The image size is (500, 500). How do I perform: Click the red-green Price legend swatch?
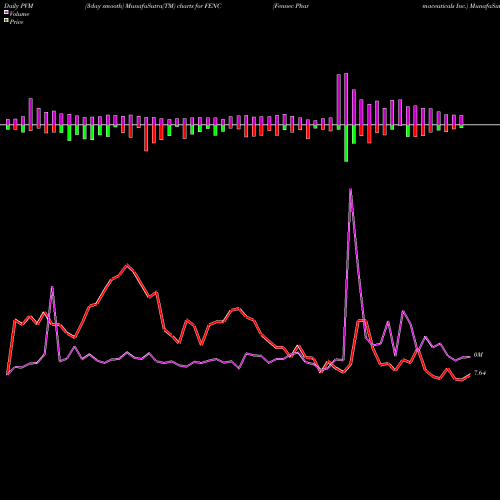[x=6, y=21]
